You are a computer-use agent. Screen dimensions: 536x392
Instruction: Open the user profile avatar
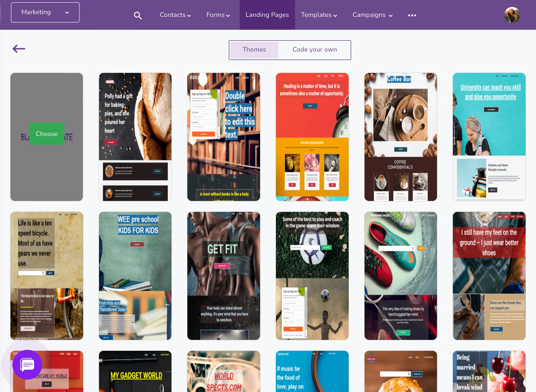point(512,15)
